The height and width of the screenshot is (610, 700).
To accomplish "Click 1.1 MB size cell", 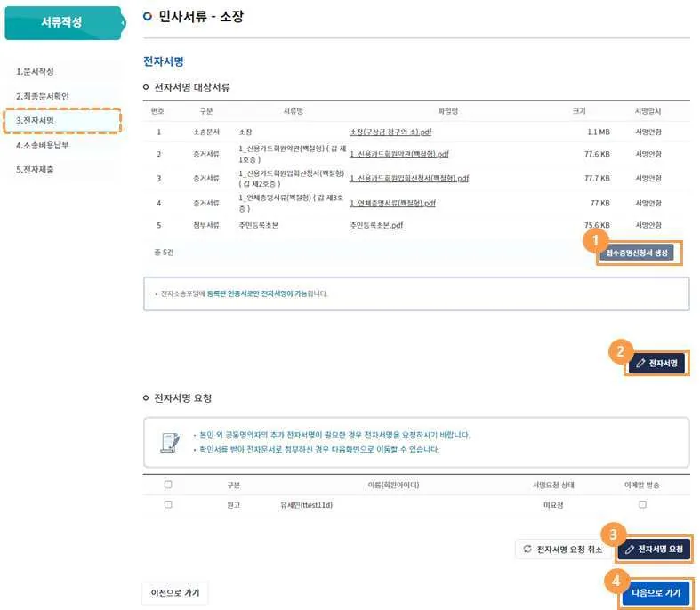I will [x=599, y=132].
